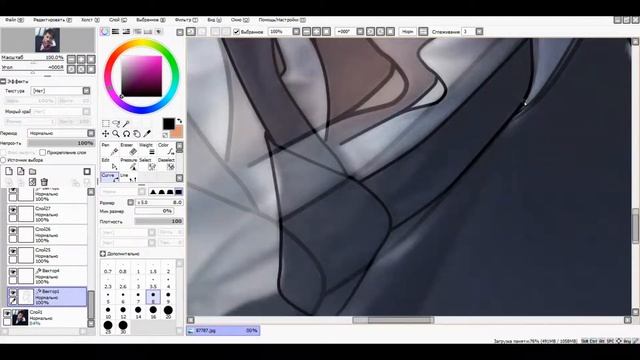Screen dimensions: 640x360
Task: Hide the Слой26 layer
Action: pos(13,231)
